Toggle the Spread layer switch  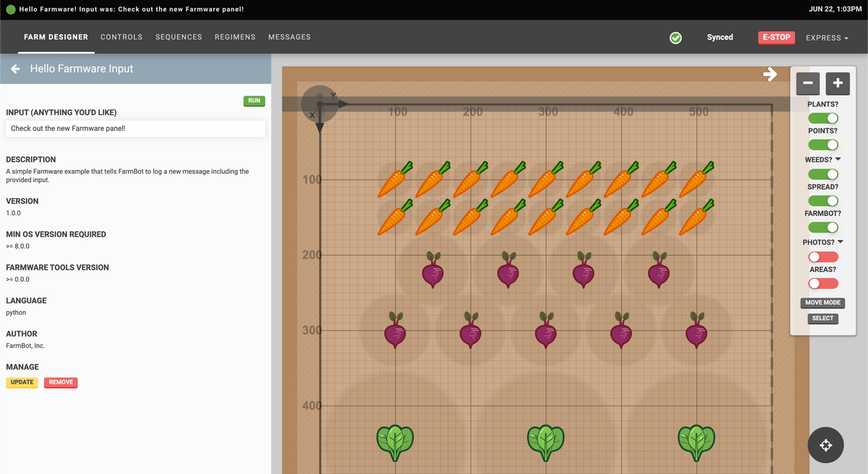(x=823, y=200)
